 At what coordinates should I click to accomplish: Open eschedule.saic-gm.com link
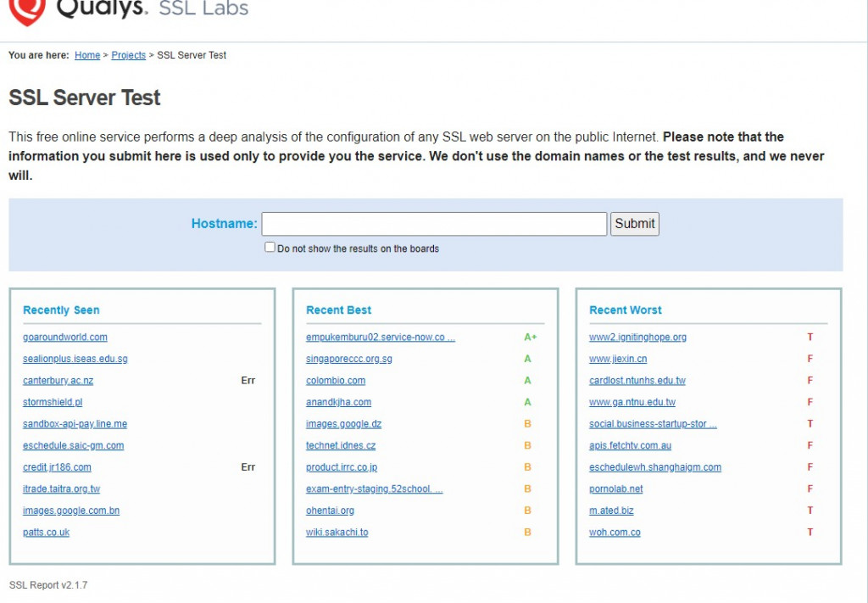point(73,445)
